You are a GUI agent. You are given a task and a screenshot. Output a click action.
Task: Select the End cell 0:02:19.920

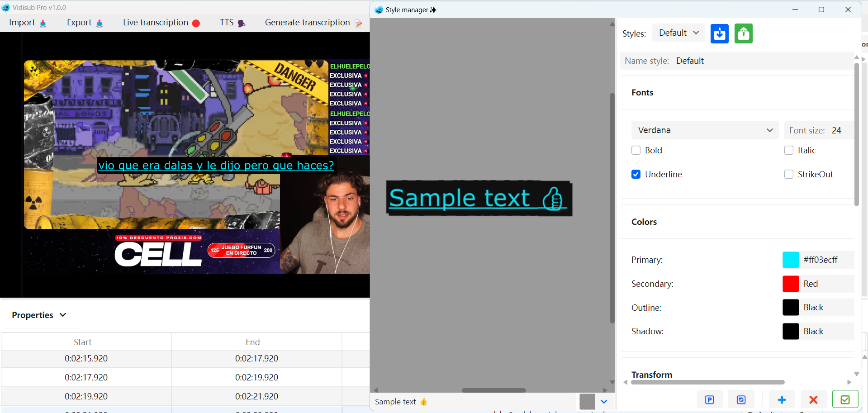256,378
